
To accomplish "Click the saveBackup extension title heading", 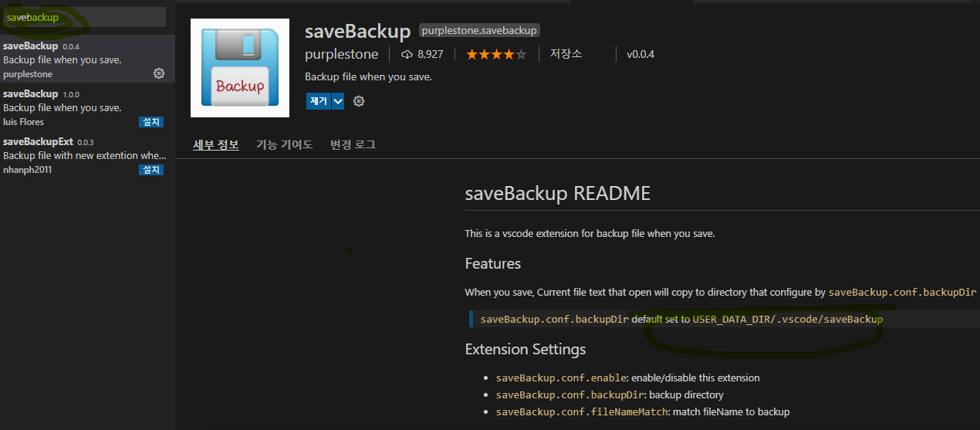I will (x=357, y=31).
